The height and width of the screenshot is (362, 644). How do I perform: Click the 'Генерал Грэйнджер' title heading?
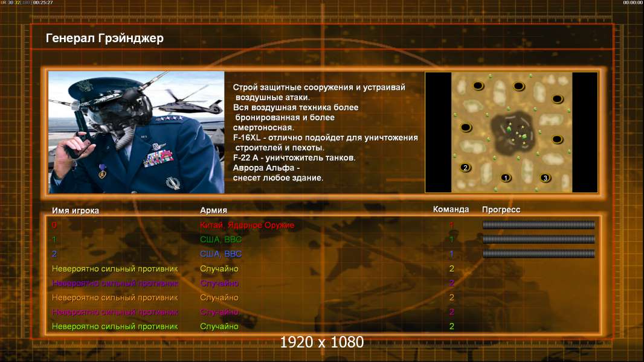click(105, 38)
